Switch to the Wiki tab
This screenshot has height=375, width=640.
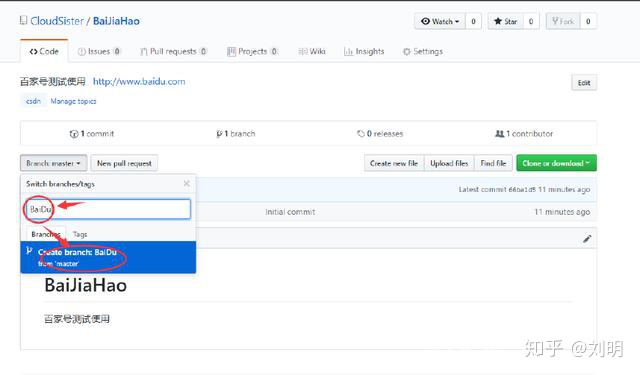[312, 51]
